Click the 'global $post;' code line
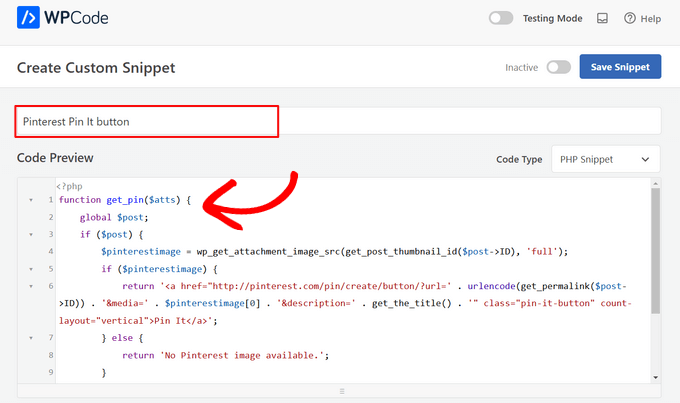Image resolution: width=680 pixels, height=403 pixels. (114, 217)
